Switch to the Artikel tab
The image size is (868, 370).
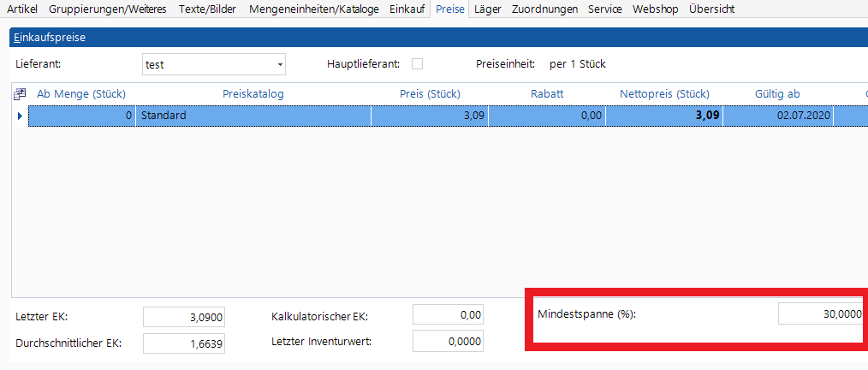pos(22,9)
